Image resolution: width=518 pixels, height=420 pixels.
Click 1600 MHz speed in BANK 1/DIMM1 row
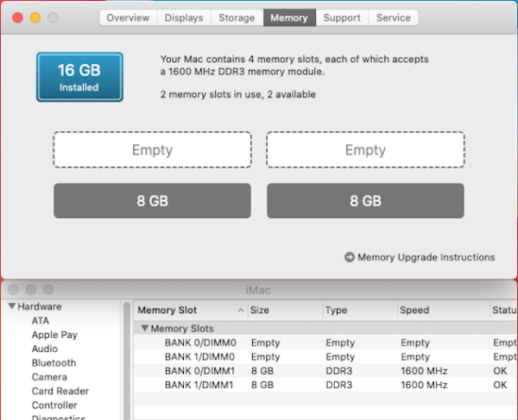424,385
